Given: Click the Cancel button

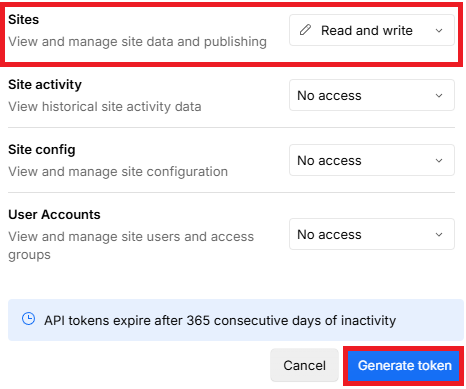Looking at the screenshot, I should (304, 365).
